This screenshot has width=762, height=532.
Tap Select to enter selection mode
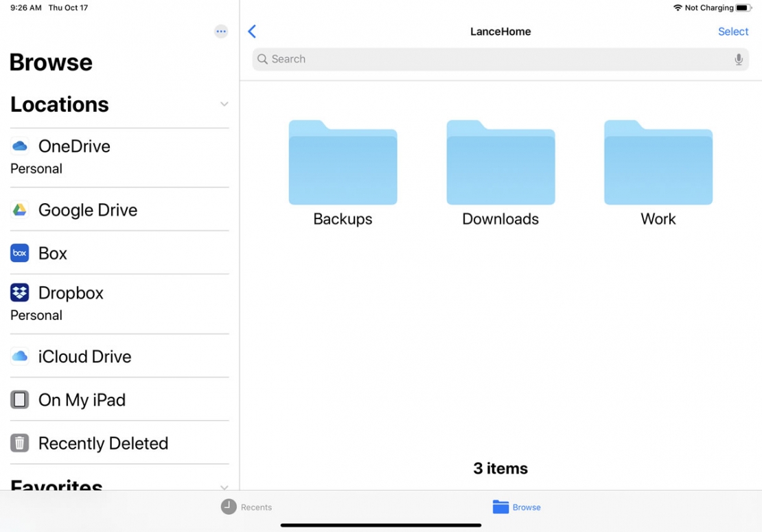click(733, 31)
